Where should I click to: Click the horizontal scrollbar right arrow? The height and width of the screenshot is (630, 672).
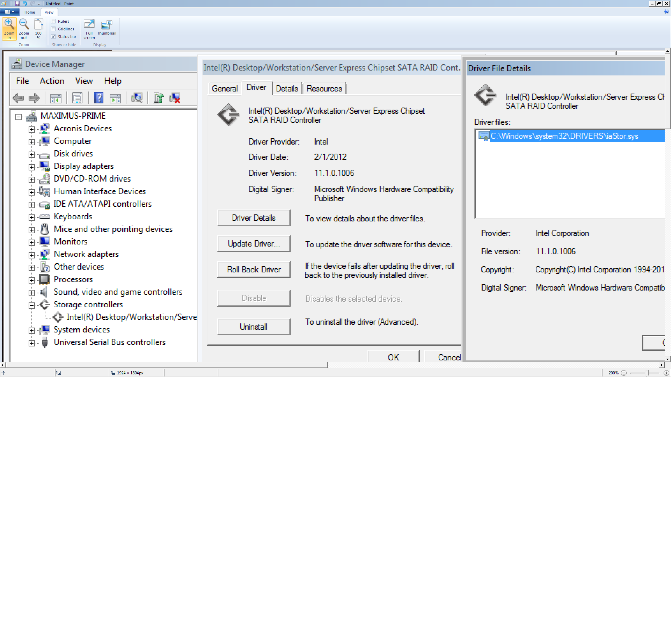(x=662, y=365)
